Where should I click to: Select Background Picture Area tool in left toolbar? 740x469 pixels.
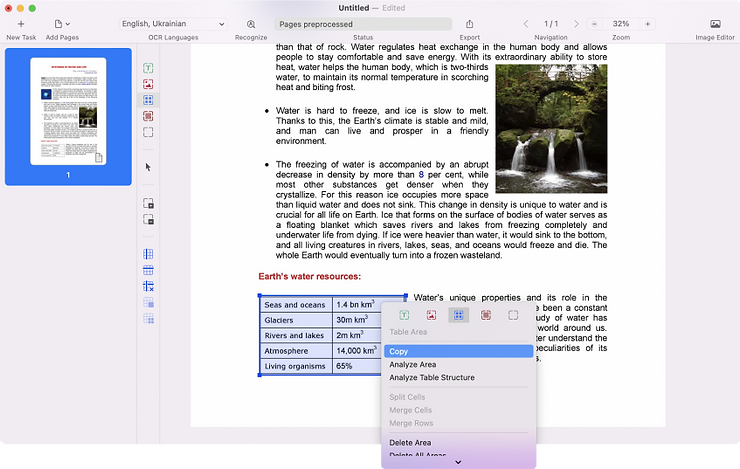click(148, 116)
